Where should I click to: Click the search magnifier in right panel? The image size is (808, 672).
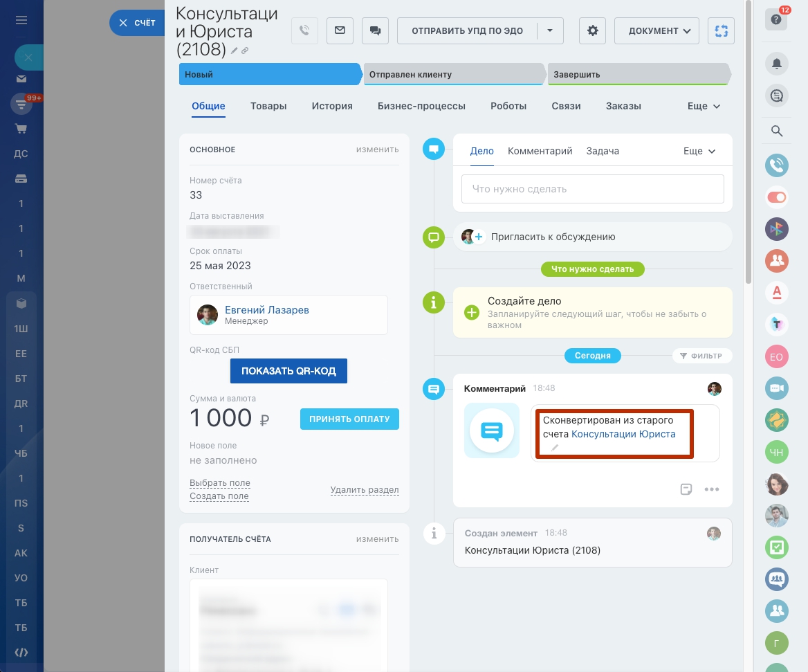click(777, 131)
